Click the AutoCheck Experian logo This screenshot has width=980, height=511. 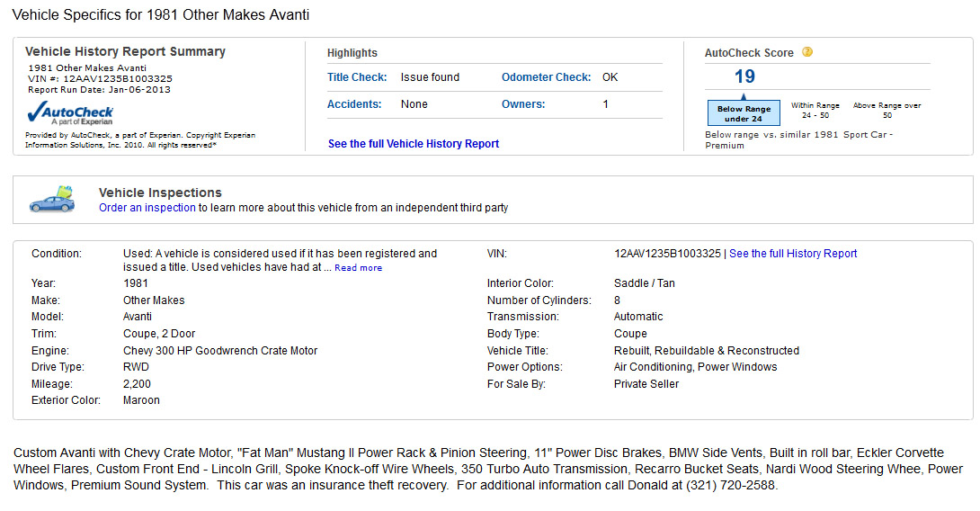[x=70, y=113]
